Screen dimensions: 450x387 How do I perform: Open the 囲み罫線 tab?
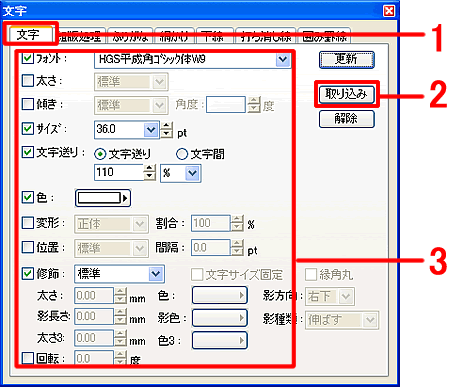tap(324, 36)
